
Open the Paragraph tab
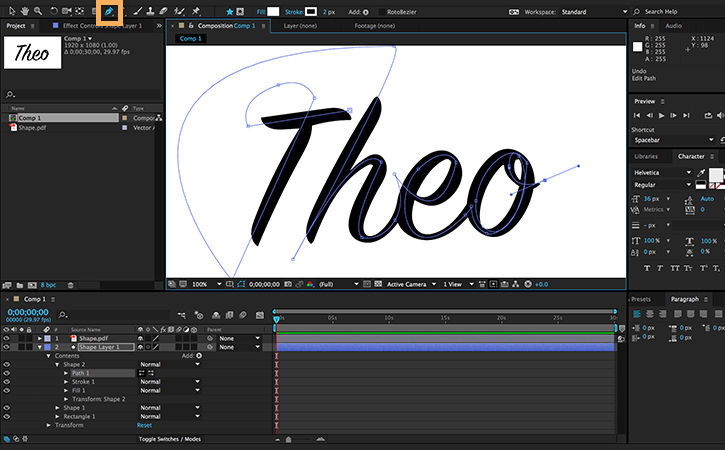click(685, 299)
